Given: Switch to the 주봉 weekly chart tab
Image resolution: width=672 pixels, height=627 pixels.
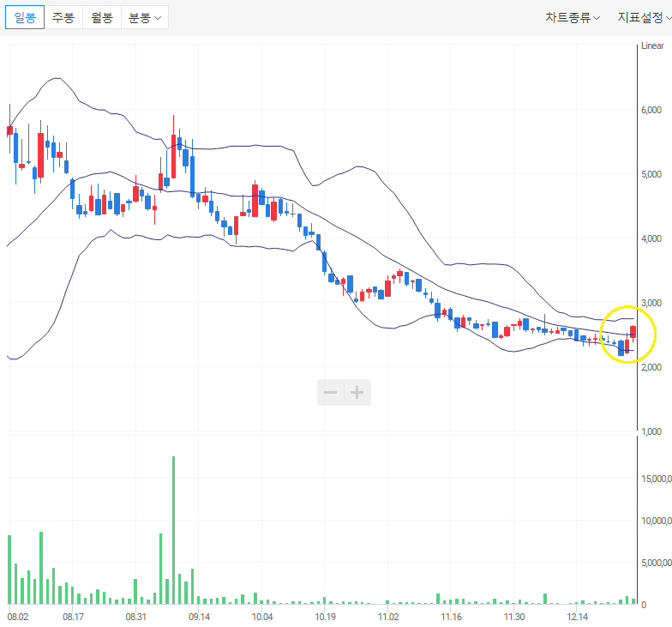Looking at the screenshot, I should tap(63, 17).
